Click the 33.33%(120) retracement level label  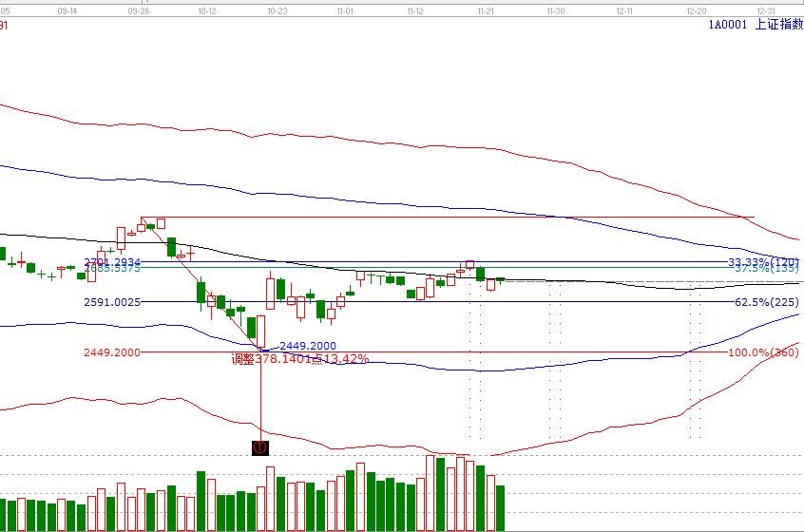[x=765, y=262]
